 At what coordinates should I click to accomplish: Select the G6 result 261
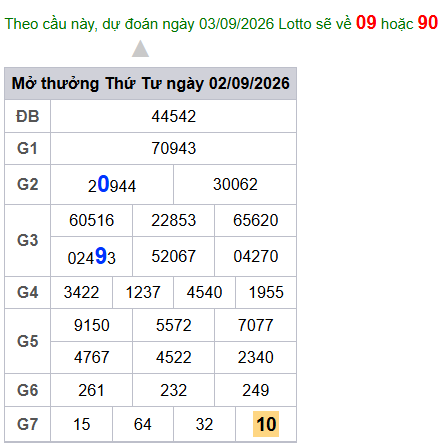pos(92,390)
